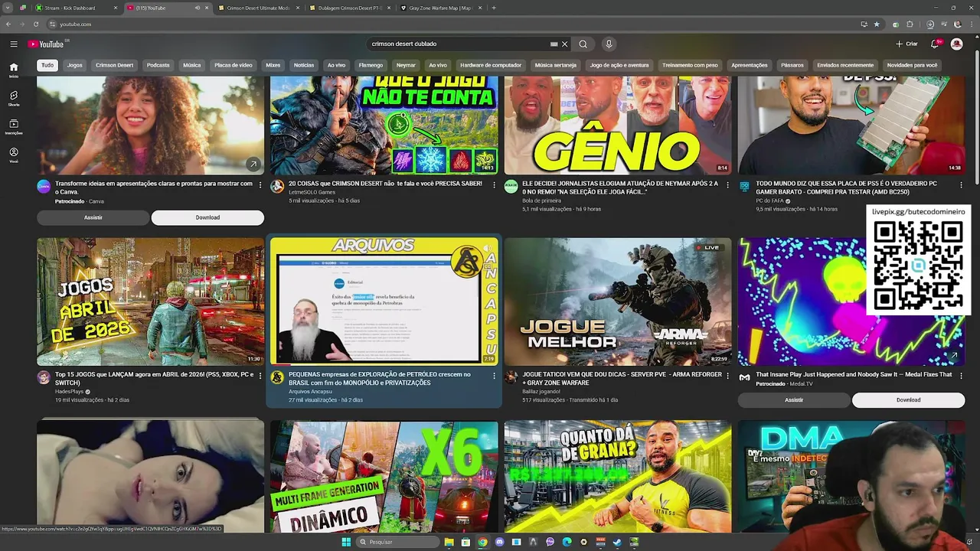The image size is (980, 551).
Task: Click Download under the Medal.TV ad
Action: pyautogui.click(x=908, y=399)
